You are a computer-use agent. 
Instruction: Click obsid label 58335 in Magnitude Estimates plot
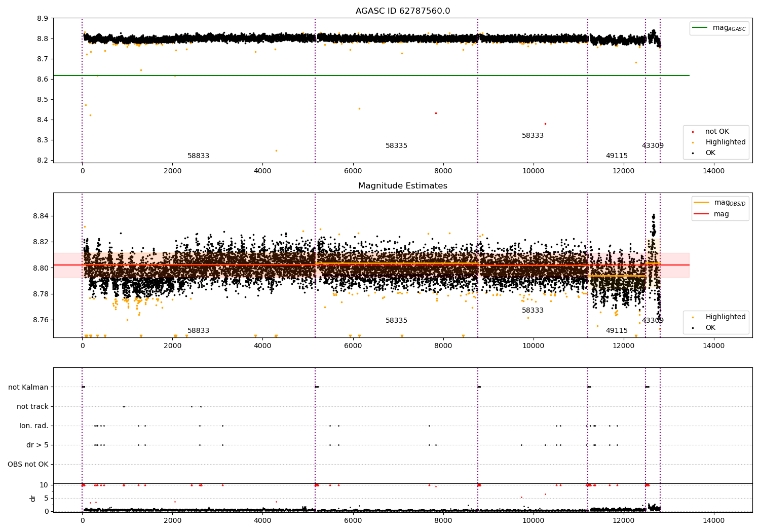point(396,321)
